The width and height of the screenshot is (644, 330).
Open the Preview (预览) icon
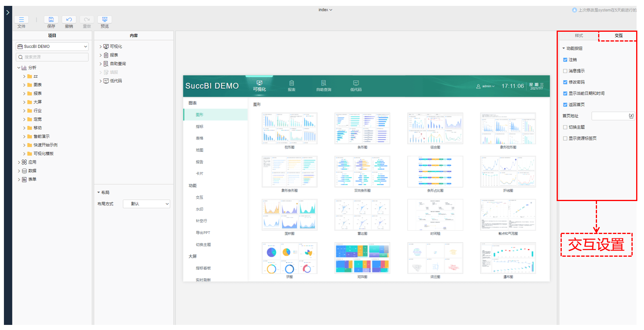coord(105,20)
